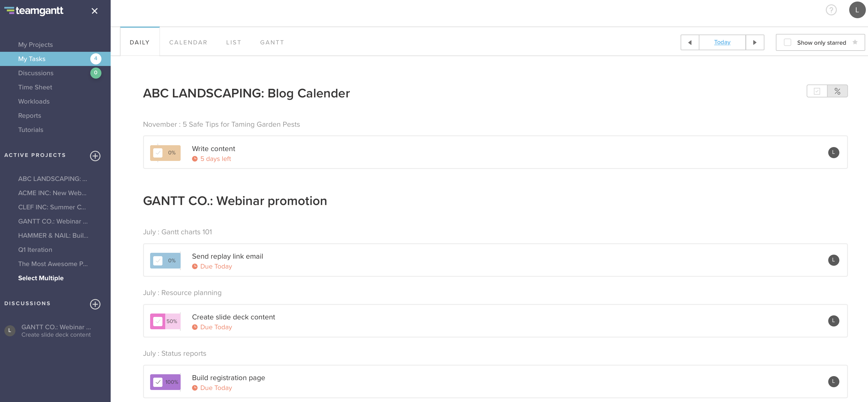Click the 50% progress swatch on Create slide deck
This screenshot has height=402, width=868.
tap(172, 321)
